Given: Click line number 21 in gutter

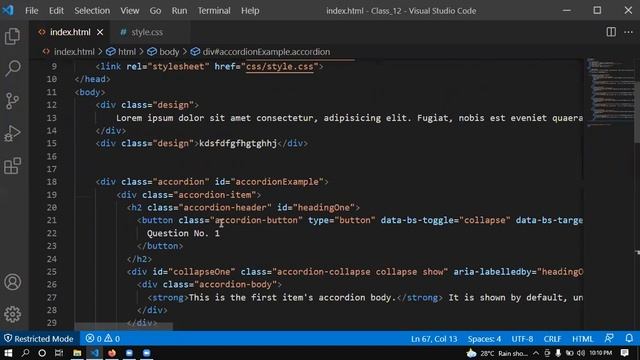Looking at the screenshot, I should tap(51, 220).
